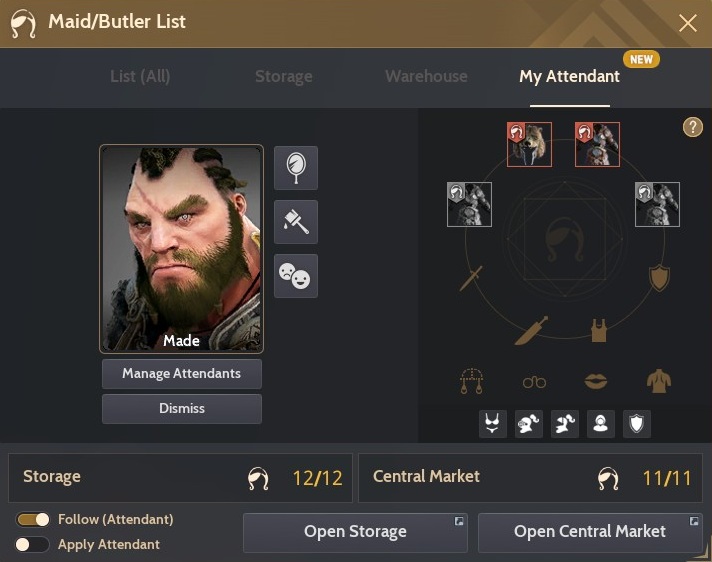Click the lips accessory slot icon
This screenshot has width=712, height=562.
[x=595, y=381]
